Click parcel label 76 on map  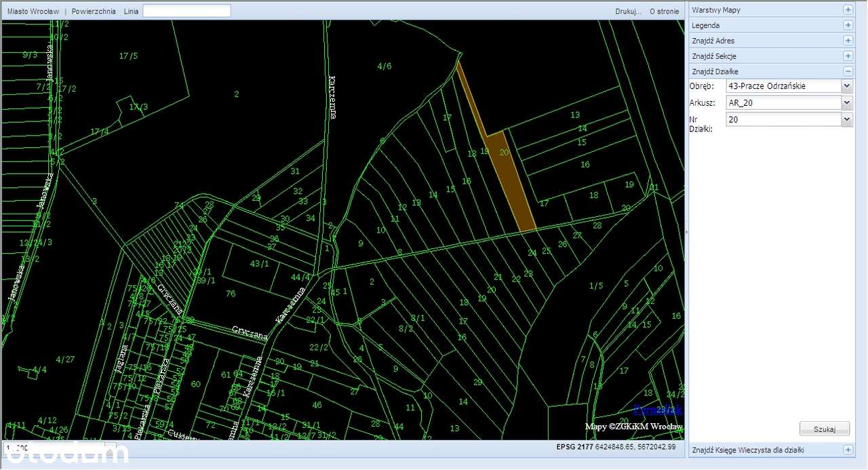click(231, 294)
